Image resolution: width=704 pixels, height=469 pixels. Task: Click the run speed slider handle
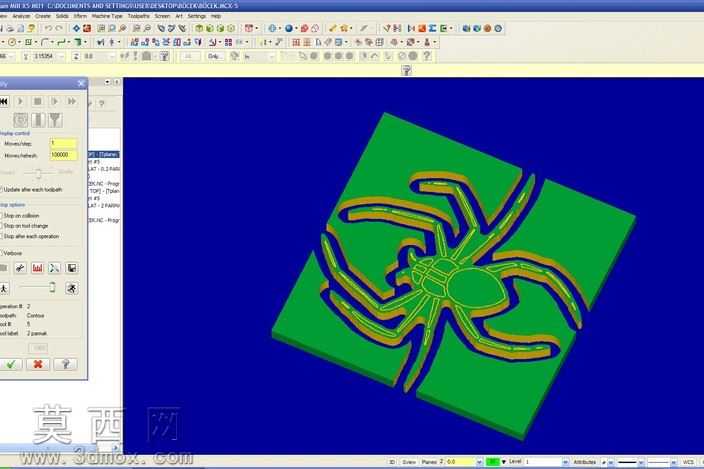(x=52, y=287)
